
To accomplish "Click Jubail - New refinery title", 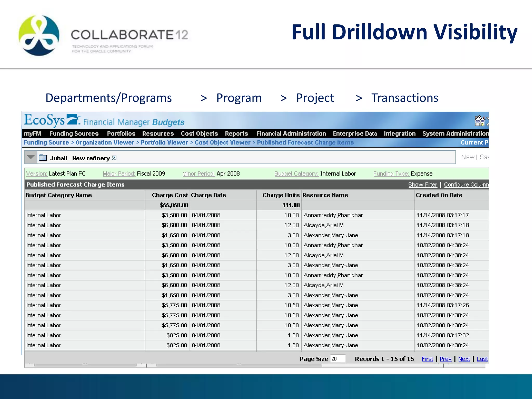I will tap(80, 158).
